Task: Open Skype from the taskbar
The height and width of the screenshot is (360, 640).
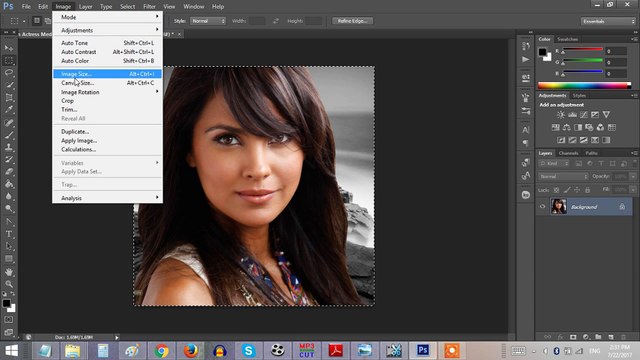Action: (x=248, y=351)
